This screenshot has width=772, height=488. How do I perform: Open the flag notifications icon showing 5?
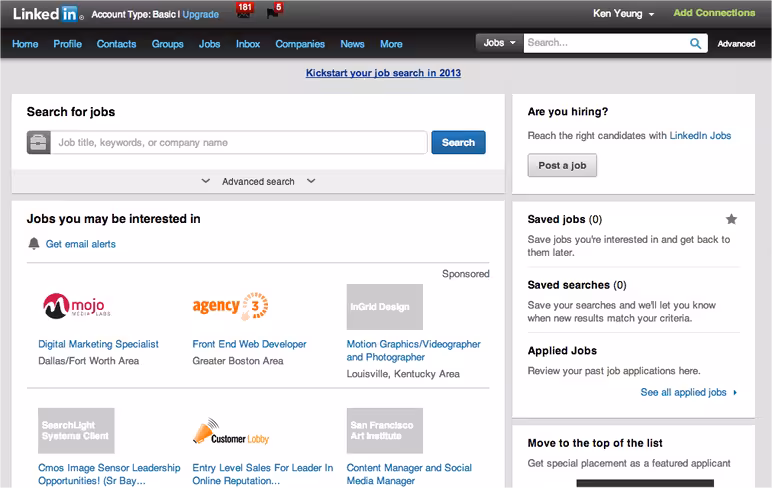(x=274, y=11)
